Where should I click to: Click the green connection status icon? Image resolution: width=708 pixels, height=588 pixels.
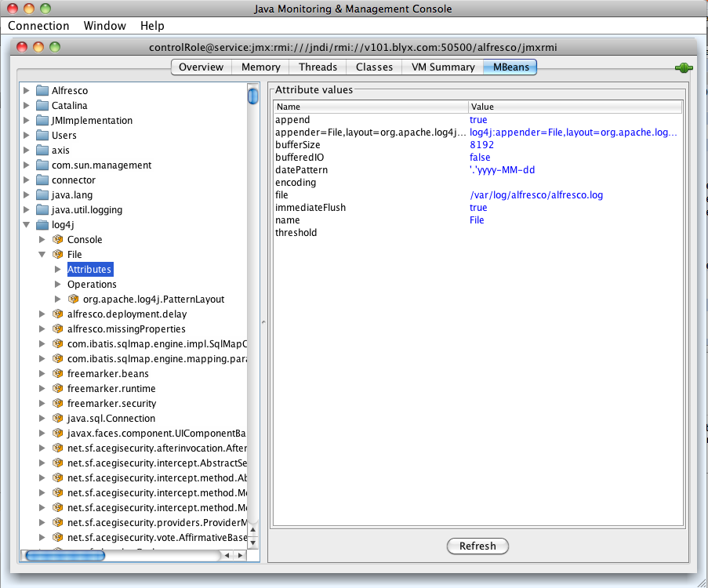pos(684,67)
